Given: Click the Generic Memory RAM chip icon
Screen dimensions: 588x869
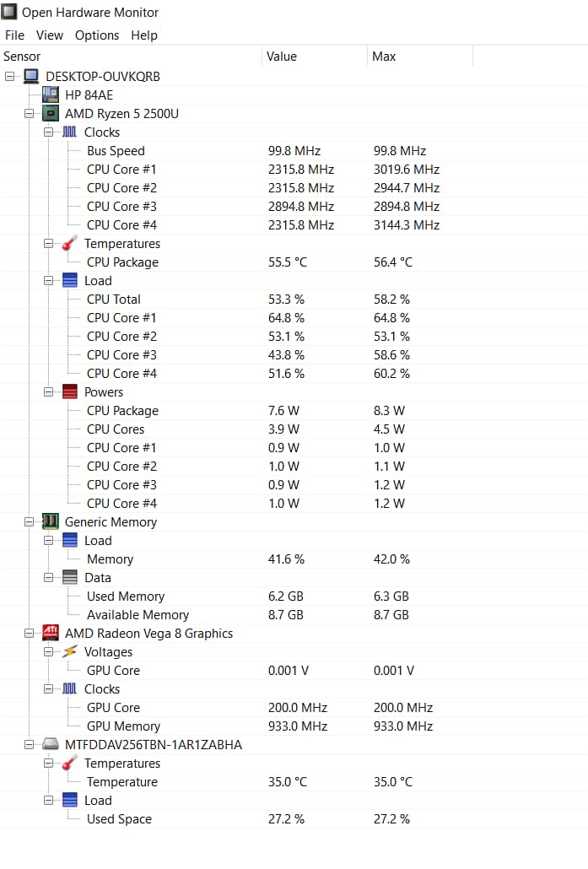Looking at the screenshot, I should click(51, 522).
